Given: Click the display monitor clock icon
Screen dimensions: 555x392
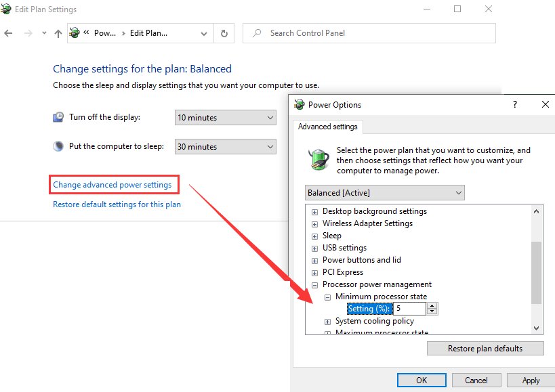Looking at the screenshot, I should (58, 117).
